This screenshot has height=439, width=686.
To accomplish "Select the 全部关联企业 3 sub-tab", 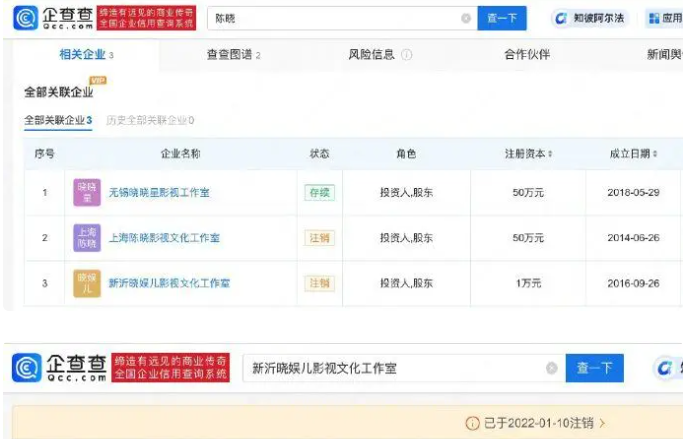I will pos(58,120).
